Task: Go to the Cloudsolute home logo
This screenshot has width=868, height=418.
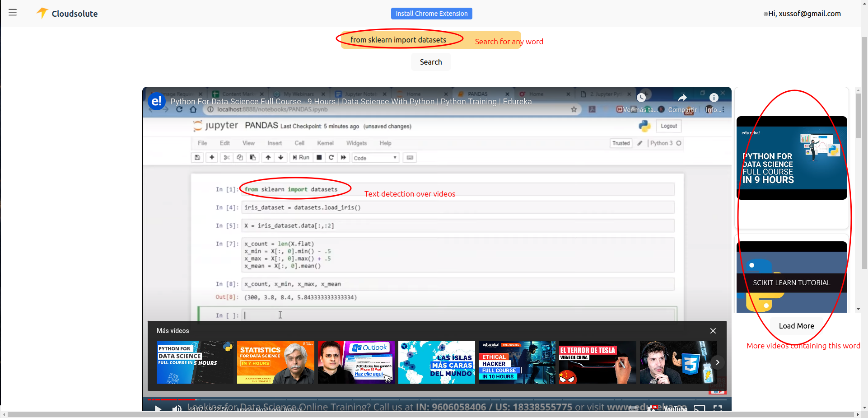Action: [x=67, y=14]
